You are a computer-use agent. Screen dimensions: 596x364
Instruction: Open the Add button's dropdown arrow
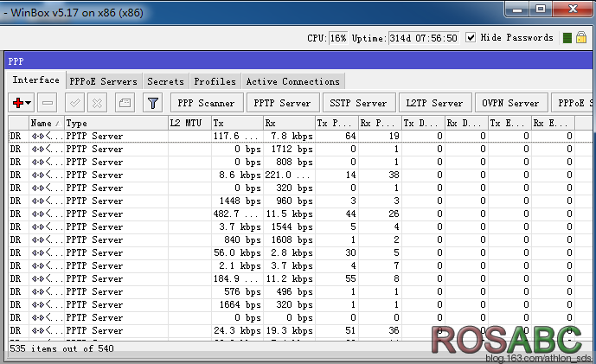pos(29,103)
